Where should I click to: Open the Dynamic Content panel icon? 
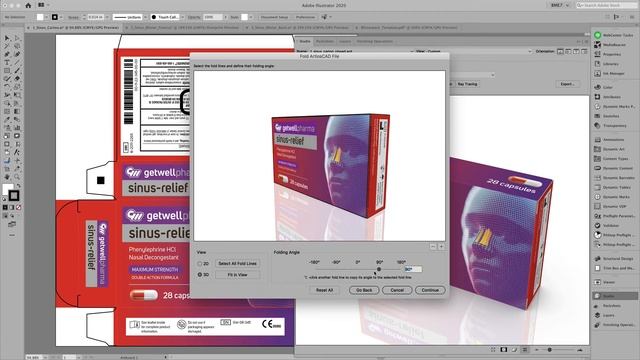(x=598, y=168)
